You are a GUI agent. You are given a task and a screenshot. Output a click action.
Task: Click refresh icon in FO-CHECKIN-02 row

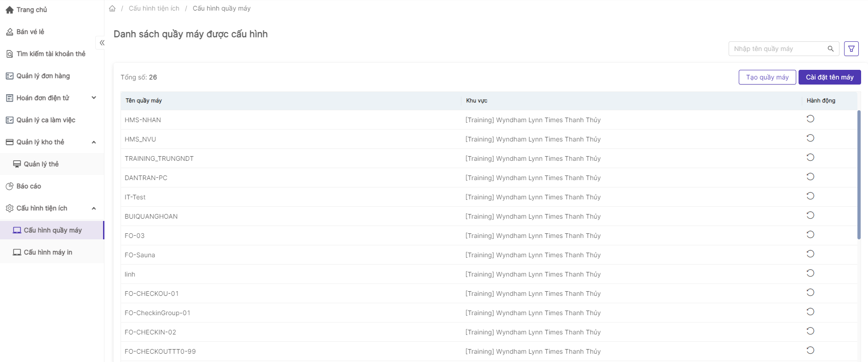[811, 331]
